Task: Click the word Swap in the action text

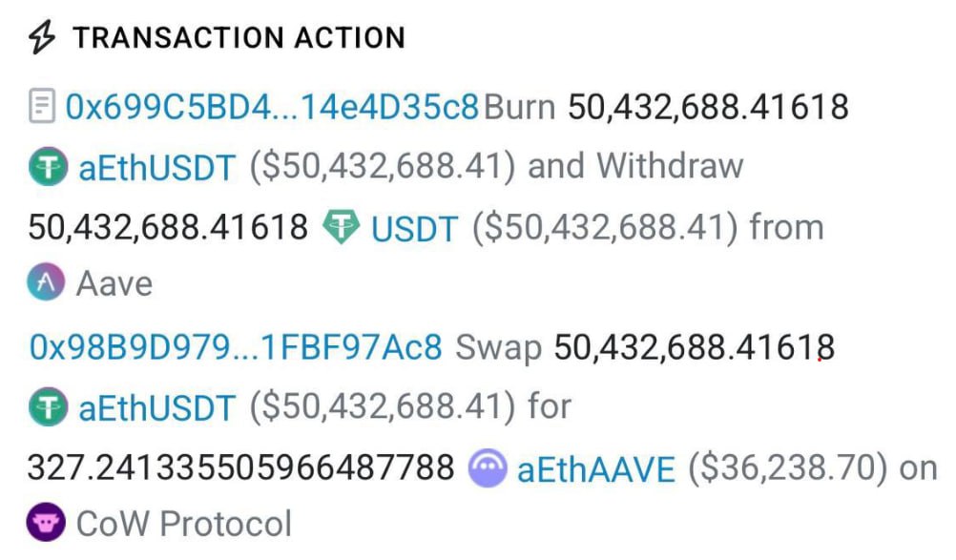Action: click(x=497, y=347)
